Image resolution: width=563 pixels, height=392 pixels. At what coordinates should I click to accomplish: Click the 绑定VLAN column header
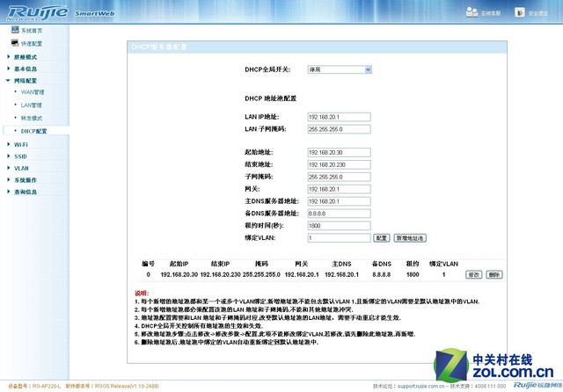[443, 264]
